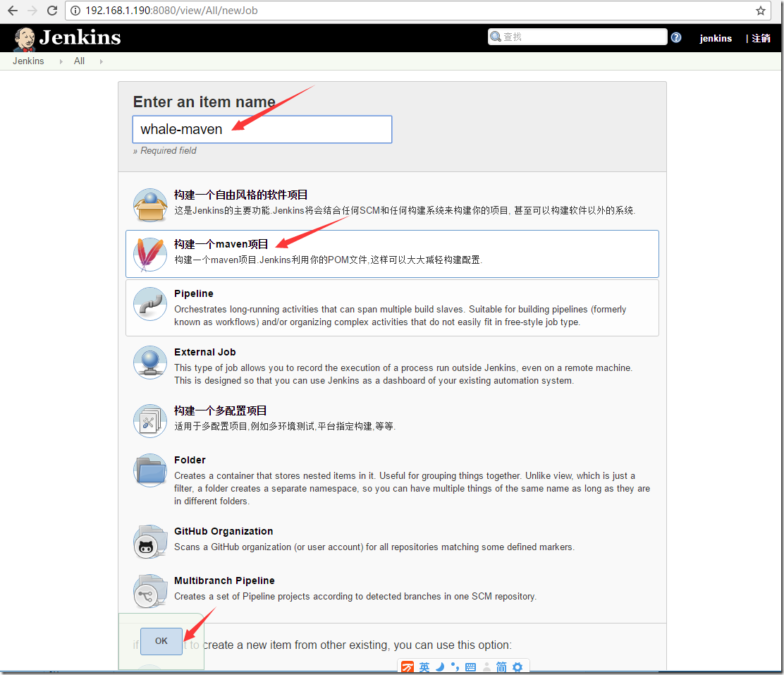The image size is (784, 675).
Task: Expand menu arrow after All breadcrumb
Action: click(x=101, y=61)
